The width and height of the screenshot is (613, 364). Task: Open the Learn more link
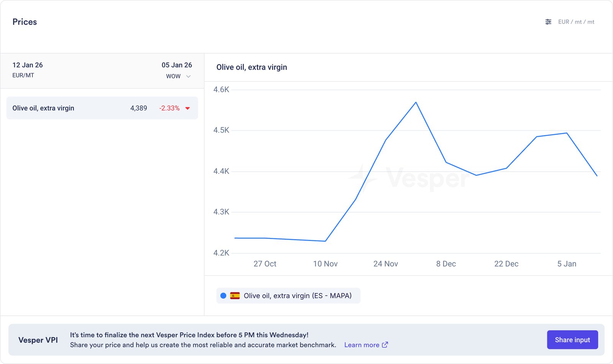[362, 345]
